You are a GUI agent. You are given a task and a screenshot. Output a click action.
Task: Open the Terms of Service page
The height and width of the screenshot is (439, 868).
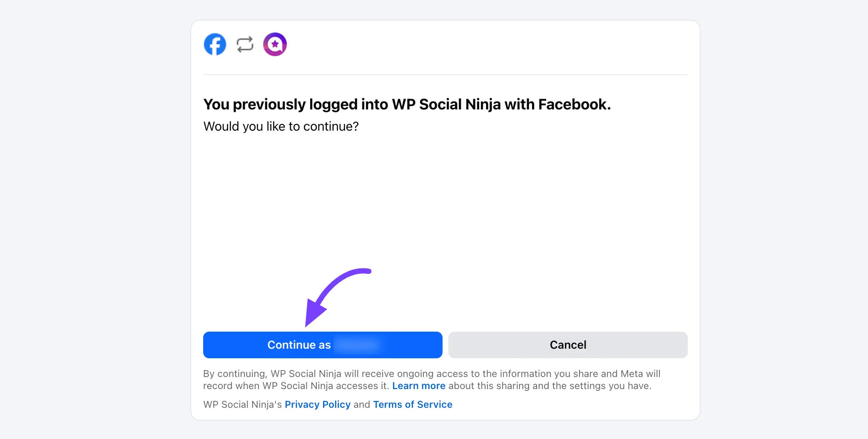click(x=413, y=404)
